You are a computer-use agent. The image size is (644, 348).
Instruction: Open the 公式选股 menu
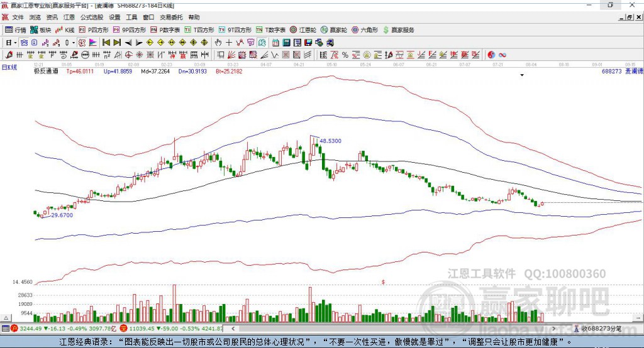click(x=92, y=17)
